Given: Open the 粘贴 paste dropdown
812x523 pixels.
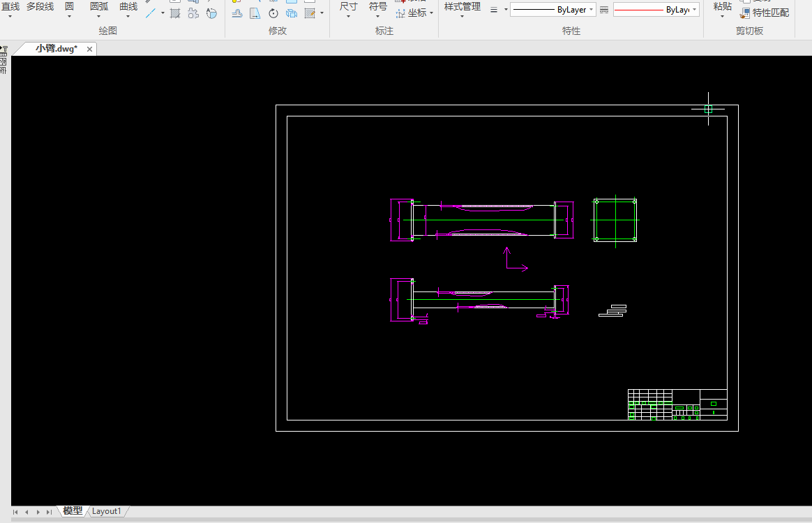Looking at the screenshot, I should 722,9.
